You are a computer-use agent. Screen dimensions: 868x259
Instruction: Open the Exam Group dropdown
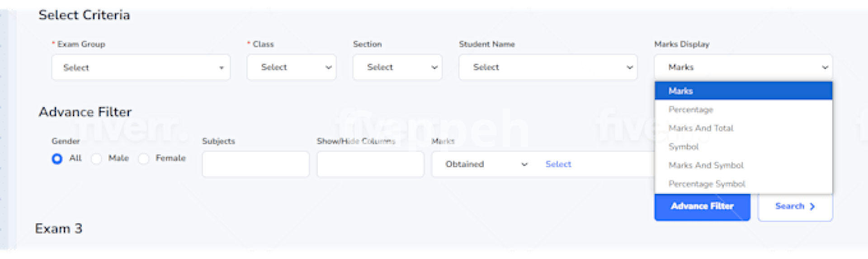point(141,68)
